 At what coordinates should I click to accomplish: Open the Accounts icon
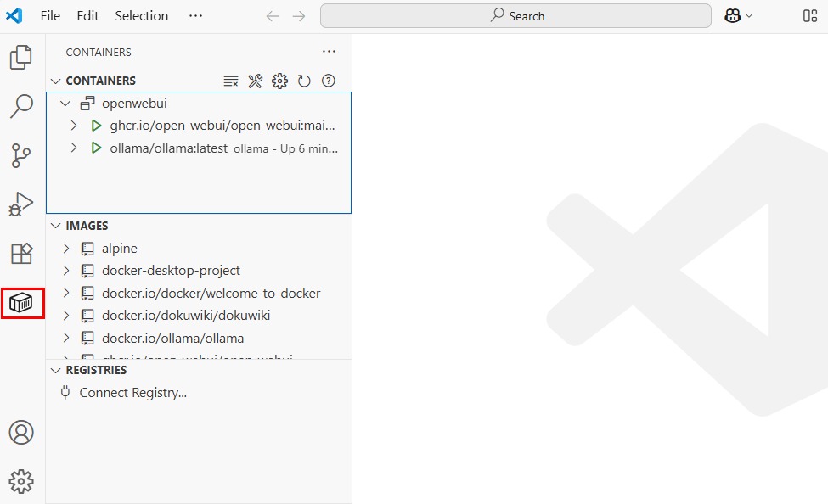point(21,432)
